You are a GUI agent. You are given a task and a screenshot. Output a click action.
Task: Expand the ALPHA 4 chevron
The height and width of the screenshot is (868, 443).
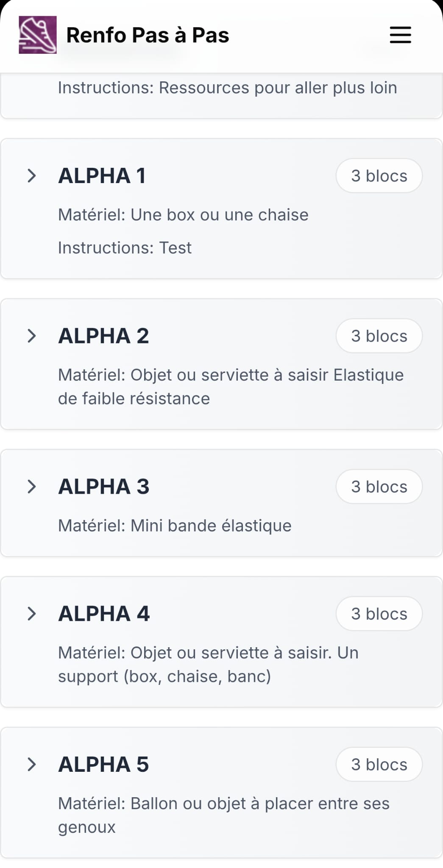point(31,614)
